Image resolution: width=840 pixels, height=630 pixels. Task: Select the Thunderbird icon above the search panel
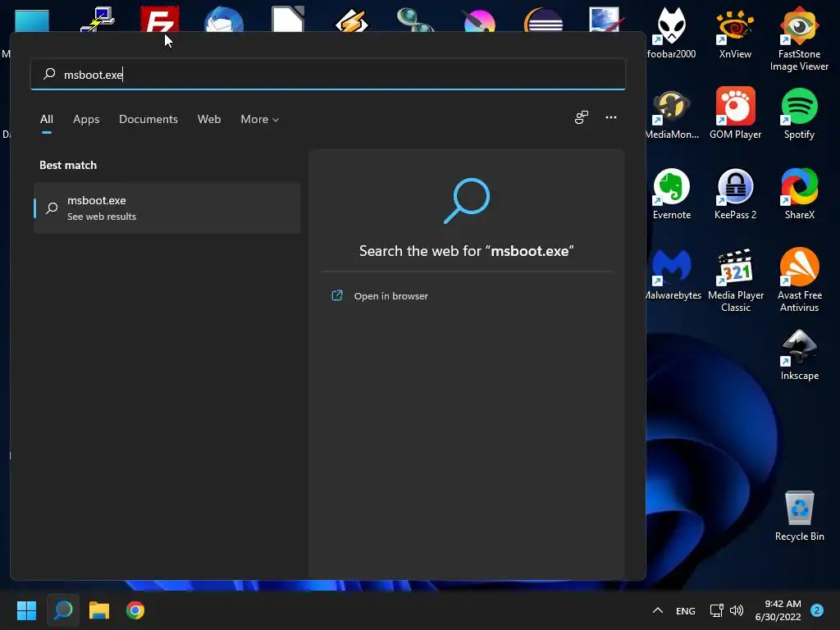click(x=224, y=20)
